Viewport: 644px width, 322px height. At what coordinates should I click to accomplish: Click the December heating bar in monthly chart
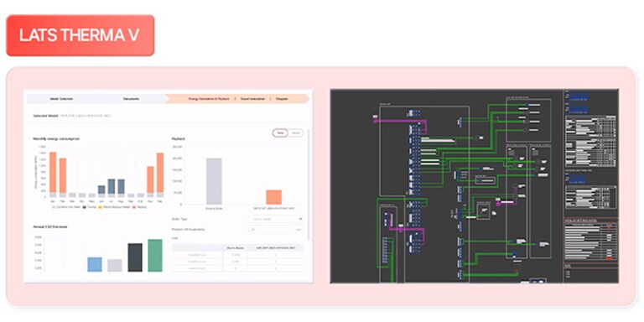click(160, 173)
